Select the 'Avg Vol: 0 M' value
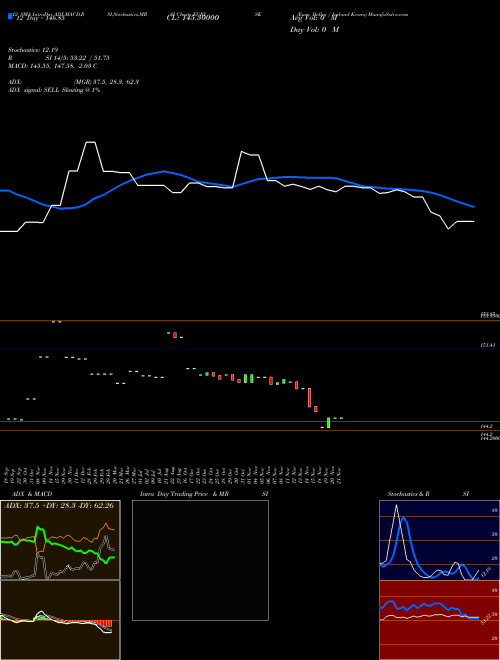Image resolution: width=500 pixels, height=660 pixels. 314,18
